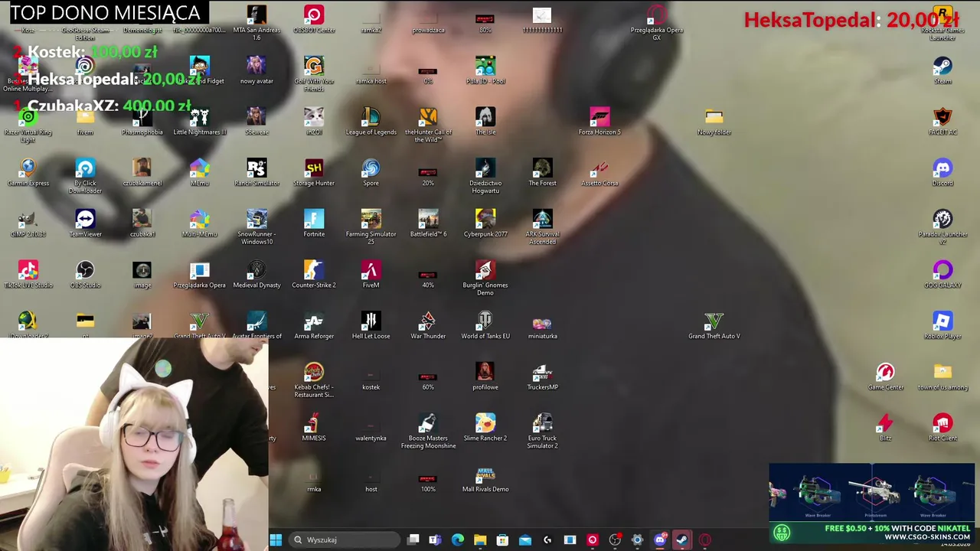Open the desktop file labeled 100%

(x=428, y=478)
